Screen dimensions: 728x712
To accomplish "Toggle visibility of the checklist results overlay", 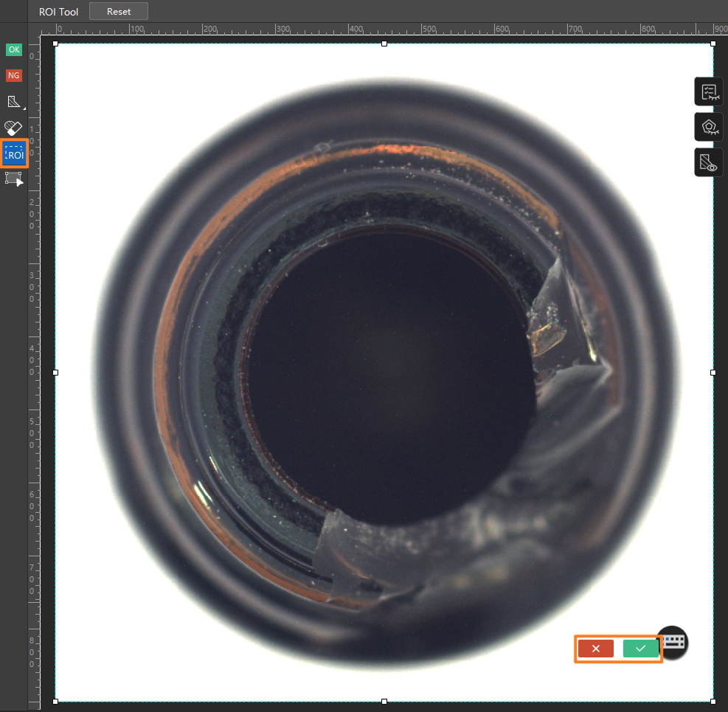I will (709, 91).
